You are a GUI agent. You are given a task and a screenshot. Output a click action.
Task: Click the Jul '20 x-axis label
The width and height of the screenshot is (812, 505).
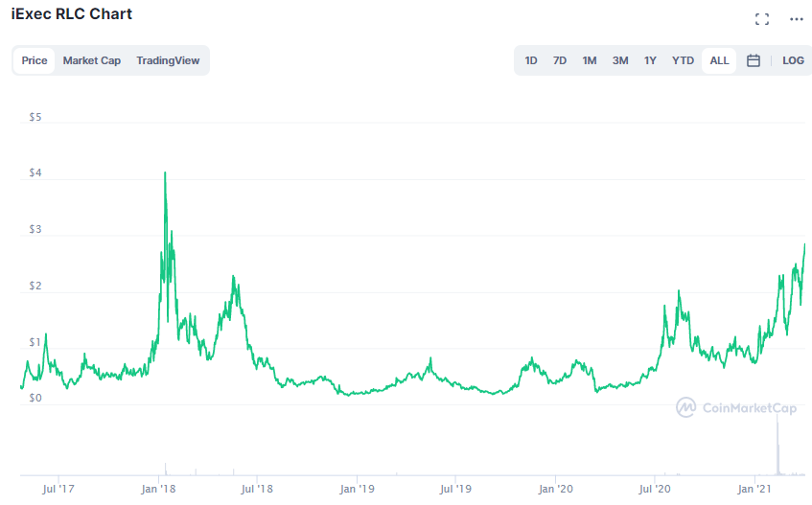click(655, 489)
